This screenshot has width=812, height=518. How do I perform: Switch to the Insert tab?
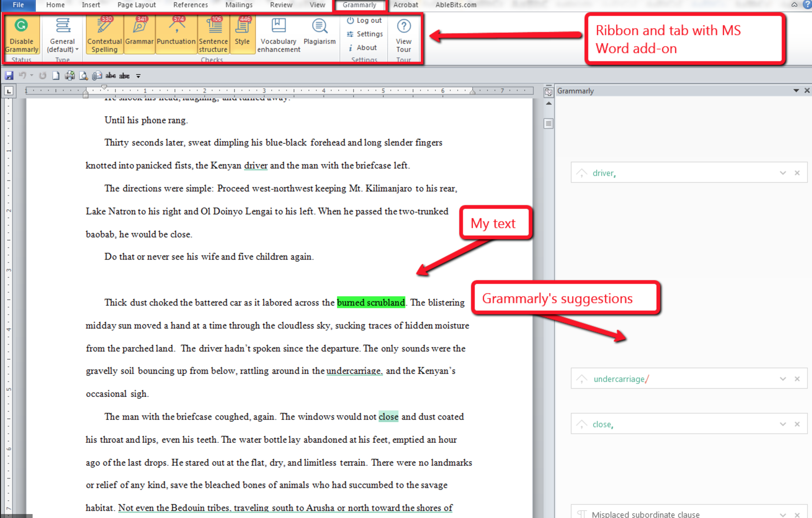pyautogui.click(x=91, y=5)
